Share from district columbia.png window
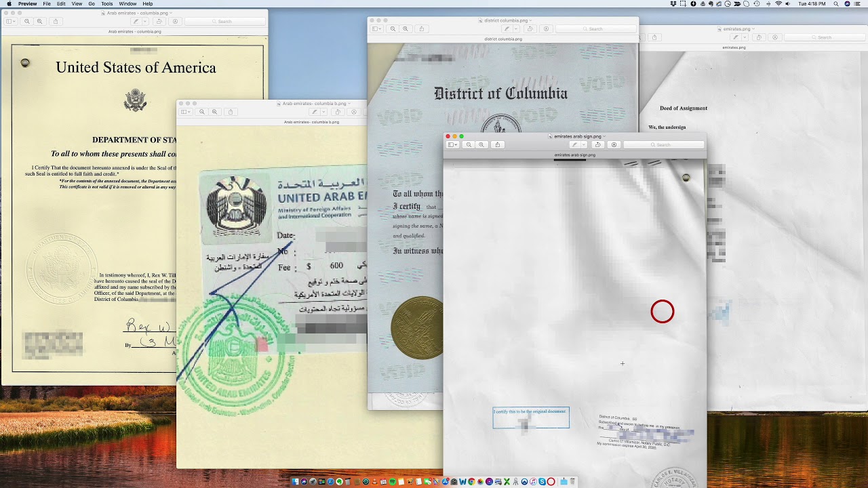This screenshot has height=488, width=868. pos(422,28)
